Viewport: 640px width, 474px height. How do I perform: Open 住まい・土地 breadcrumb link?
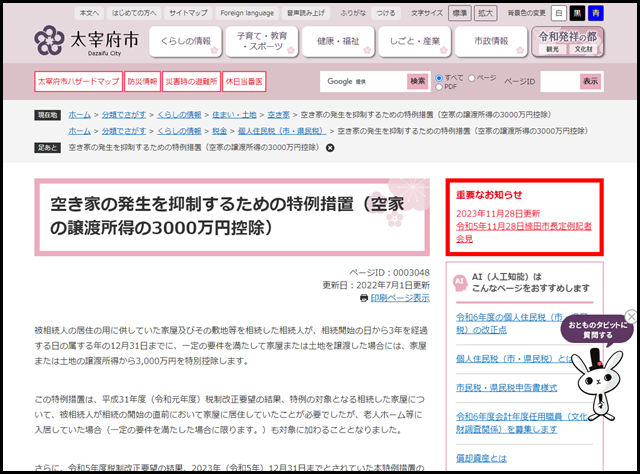click(234, 115)
